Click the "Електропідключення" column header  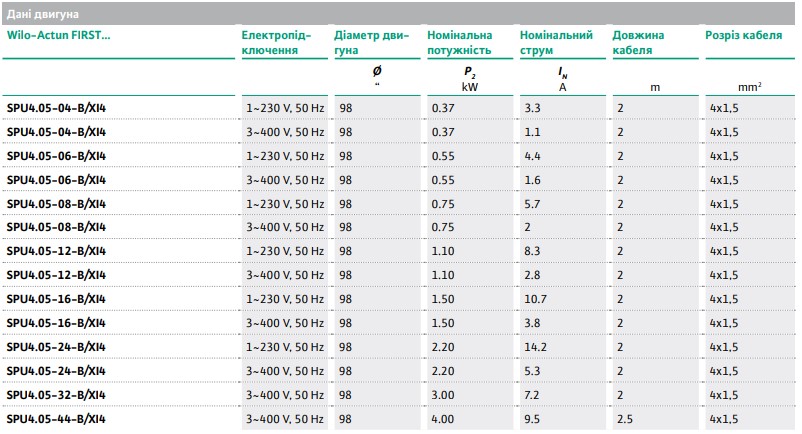pos(277,41)
